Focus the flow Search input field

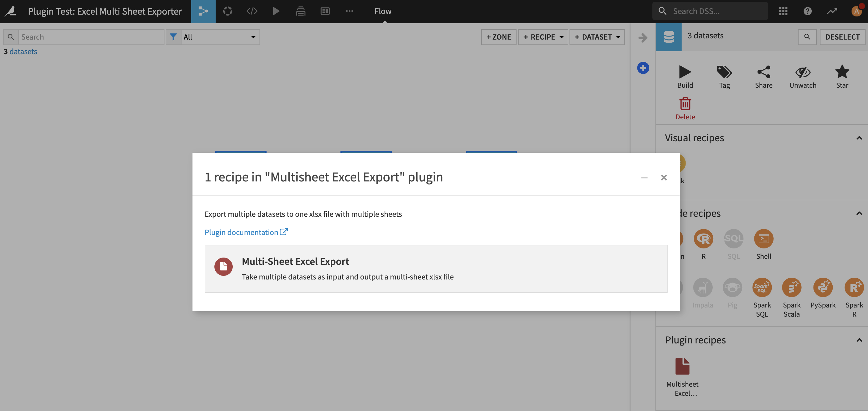pos(91,37)
